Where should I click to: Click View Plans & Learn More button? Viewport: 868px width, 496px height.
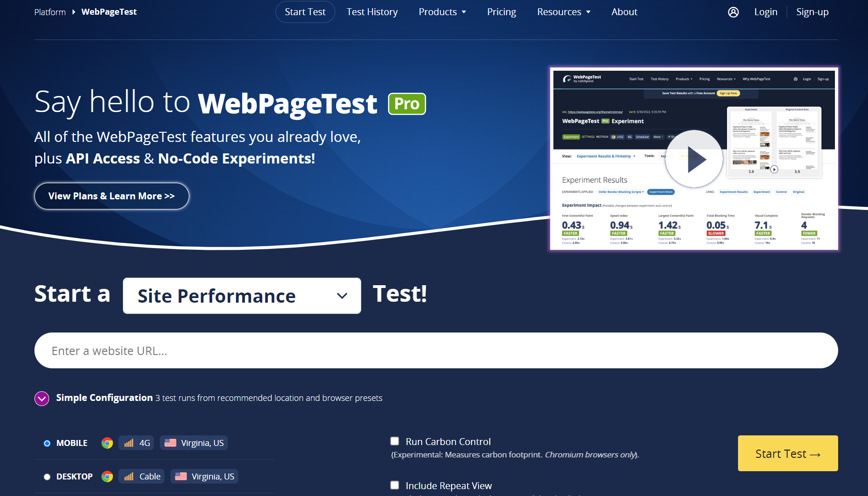112,196
